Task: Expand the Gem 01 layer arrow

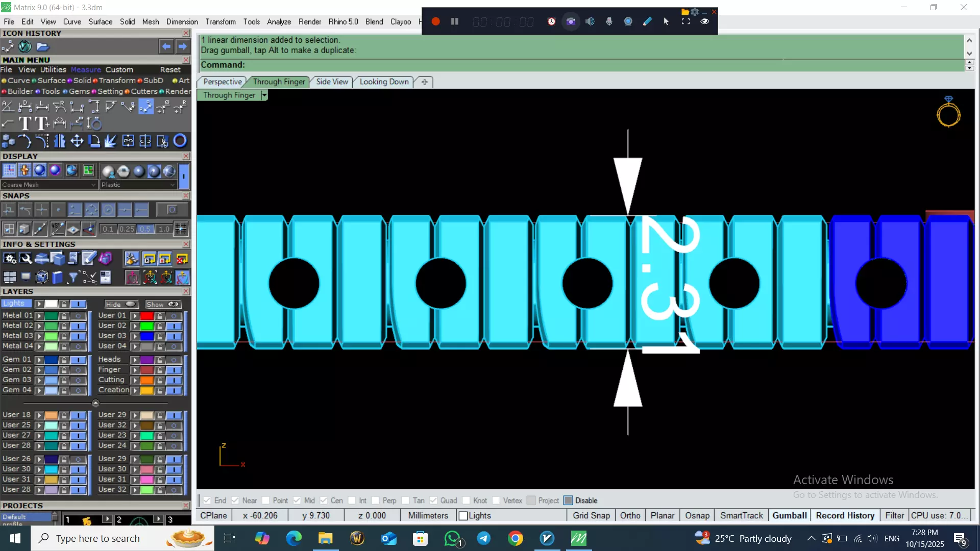Action: click(39, 360)
